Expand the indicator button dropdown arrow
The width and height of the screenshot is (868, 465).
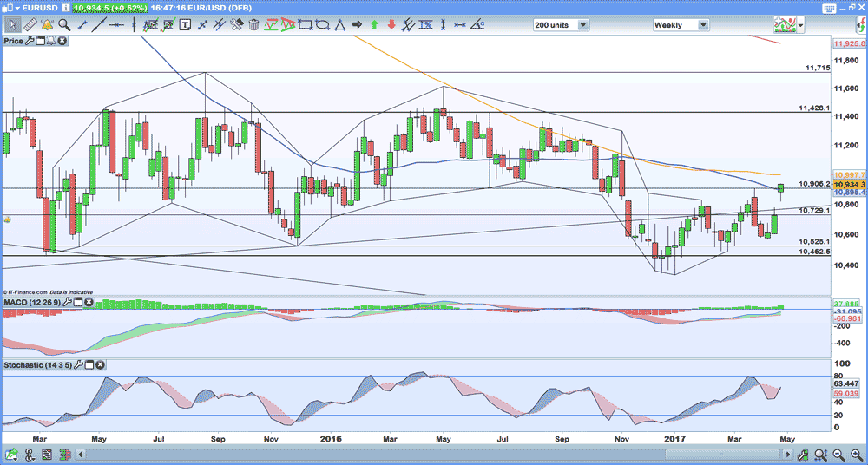coord(801,25)
